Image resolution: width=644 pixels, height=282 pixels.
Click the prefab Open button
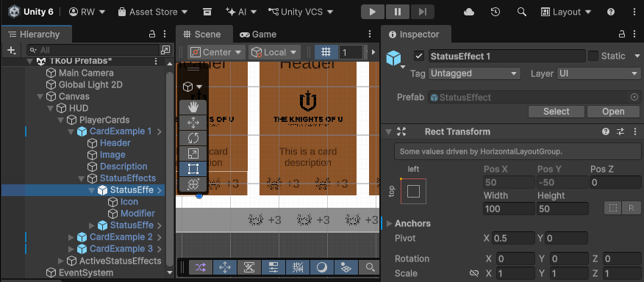tap(613, 112)
